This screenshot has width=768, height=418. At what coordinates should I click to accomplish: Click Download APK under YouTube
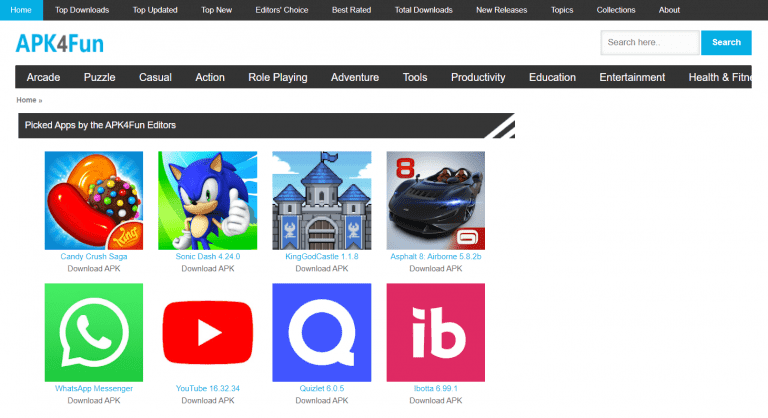pyautogui.click(x=208, y=400)
